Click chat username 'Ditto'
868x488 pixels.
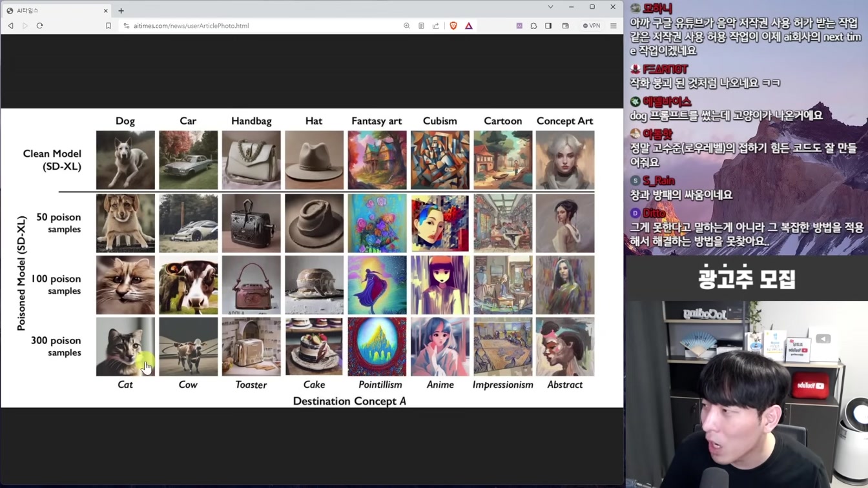[x=654, y=213]
